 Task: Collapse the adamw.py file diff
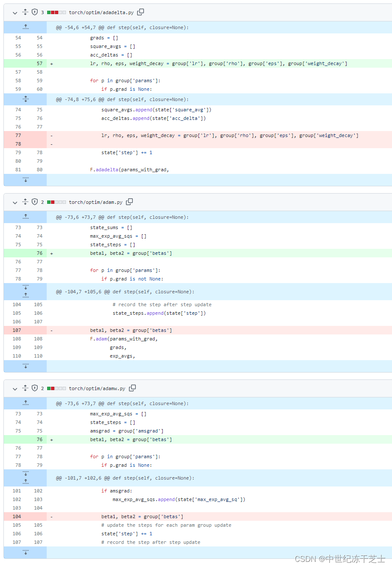(x=15, y=388)
